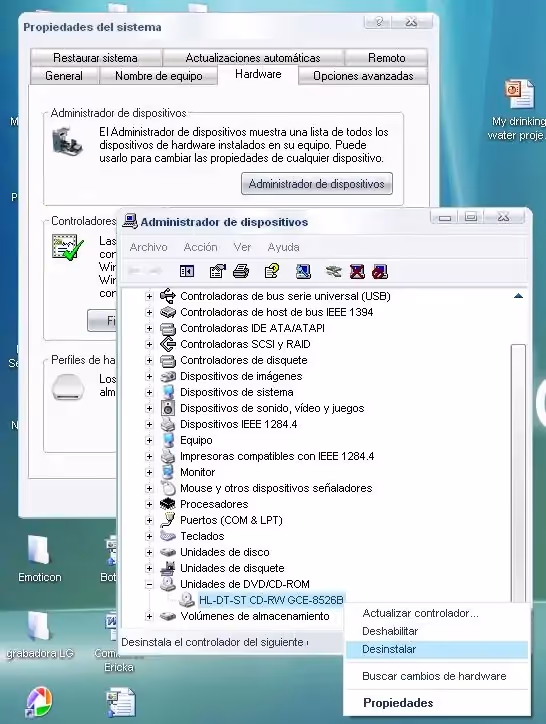Click the grabadora LG folder on desktop
The height and width of the screenshot is (724, 546).
pos(39,635)
